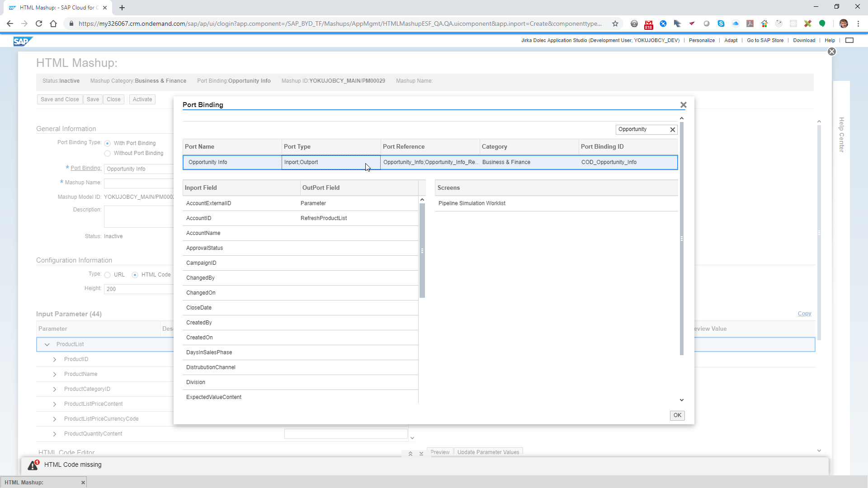The width and height of the screenshot is (868, 488).
Task: Bookmark this page with the star icon
Action: point(615,23)
